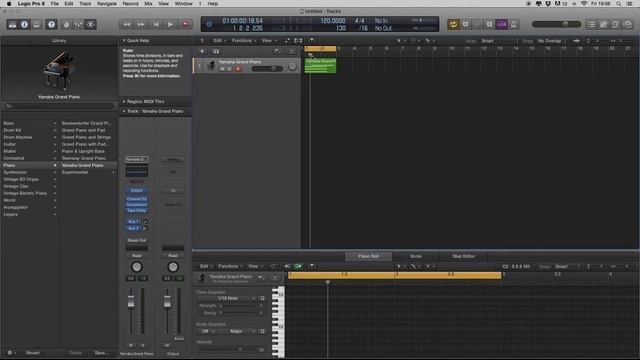The image size is (640, 360).
Task: Open Record menu in menu bar
Action: pyautogui.click(x=131, y=4)
